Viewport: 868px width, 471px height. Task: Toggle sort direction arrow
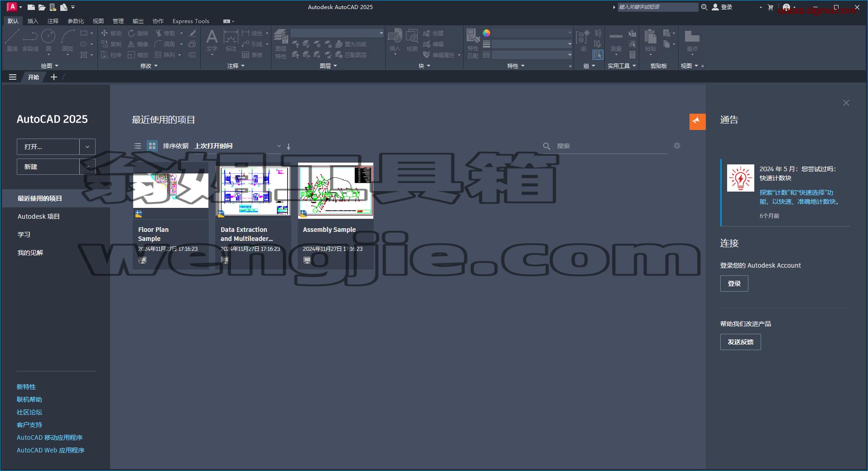click(289, 147)
